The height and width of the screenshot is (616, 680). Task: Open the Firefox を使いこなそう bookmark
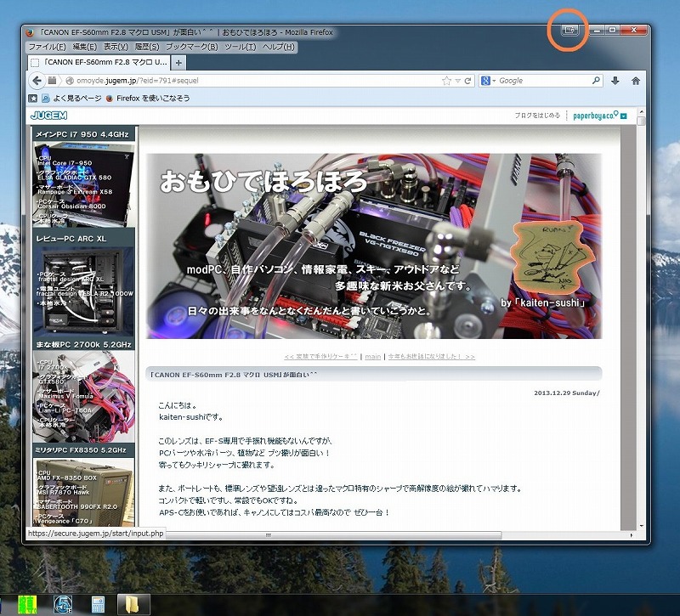pyautogui.click(x=148, y=99)
